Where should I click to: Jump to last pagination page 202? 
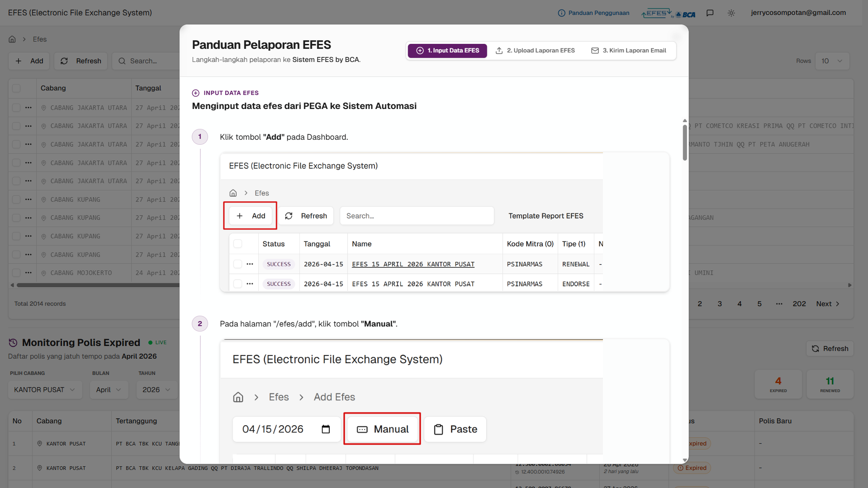[x=799, y=304]
